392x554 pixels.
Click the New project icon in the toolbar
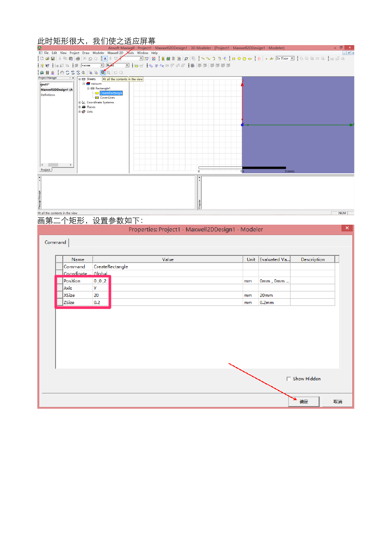[42, 58]
